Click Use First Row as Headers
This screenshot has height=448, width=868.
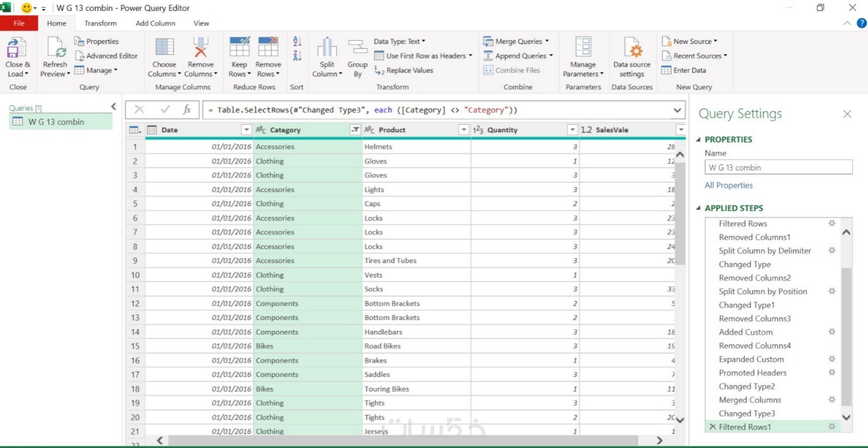click(423, 56)
